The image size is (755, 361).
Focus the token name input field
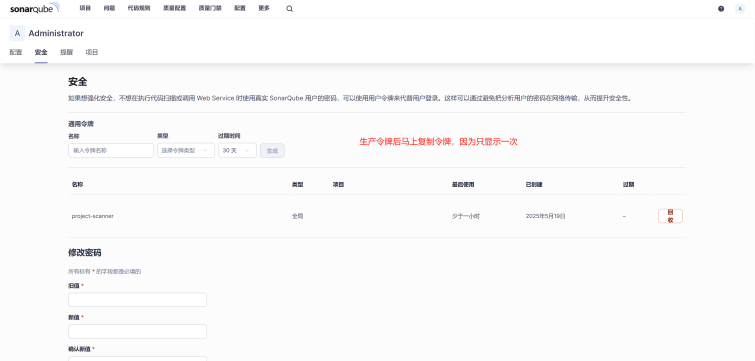(111, 150)
